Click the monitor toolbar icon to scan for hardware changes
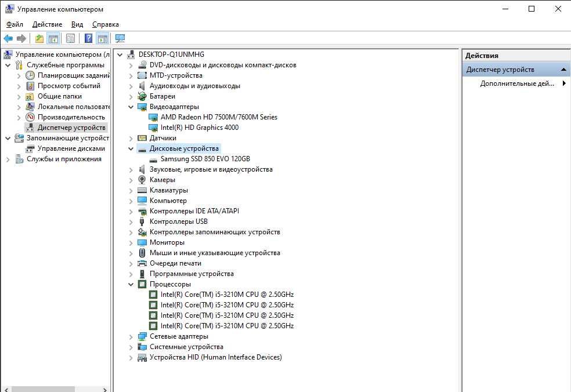The height and width of the screenshot is (392, 571). (x=120, y=38)
